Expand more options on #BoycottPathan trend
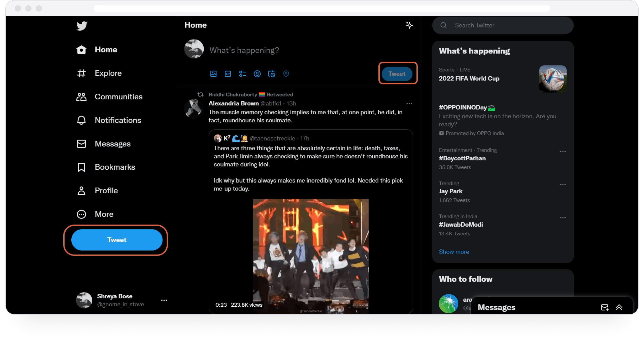 pyautogui.click(x=563, y=151)
